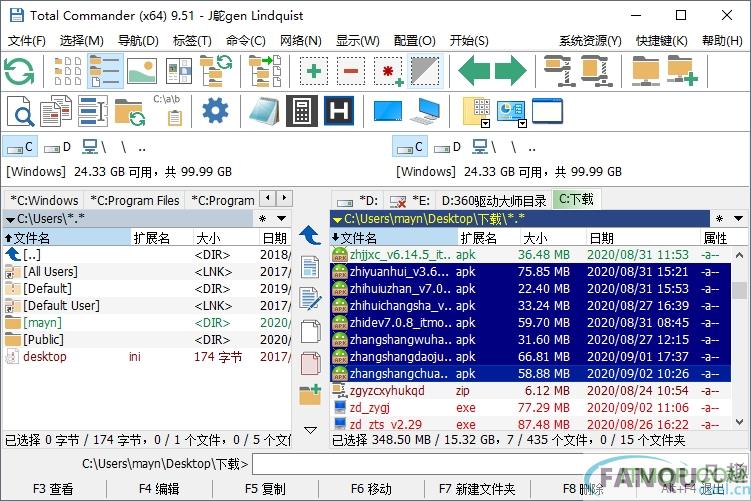Click go to parent [..] entry
751x501 pixels.
pos(147,255)
